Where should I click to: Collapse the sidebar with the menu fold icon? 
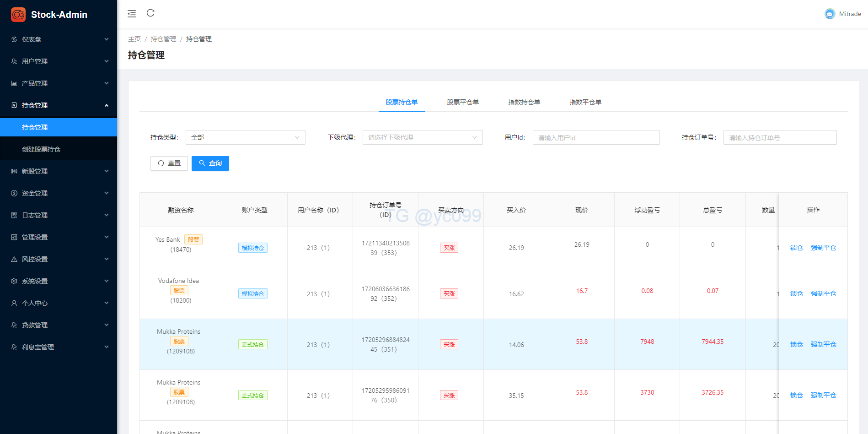[x=132, y=14]
